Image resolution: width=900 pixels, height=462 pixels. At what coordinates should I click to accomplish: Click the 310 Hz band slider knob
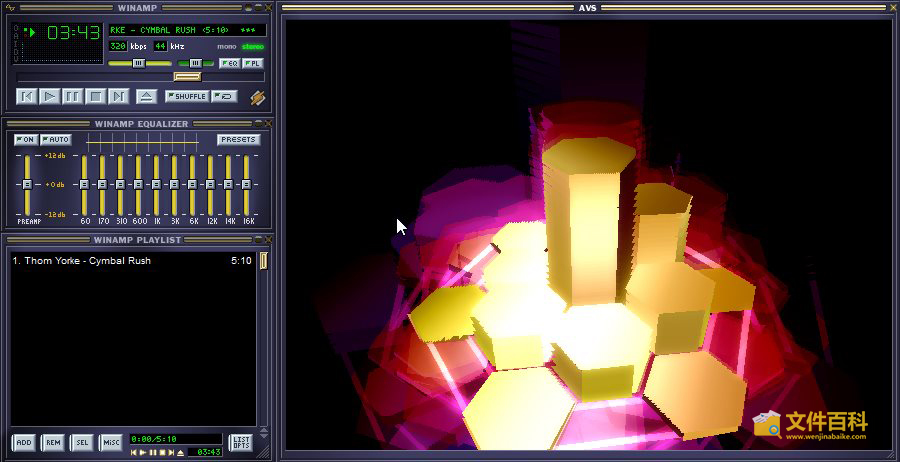(120, 184)
